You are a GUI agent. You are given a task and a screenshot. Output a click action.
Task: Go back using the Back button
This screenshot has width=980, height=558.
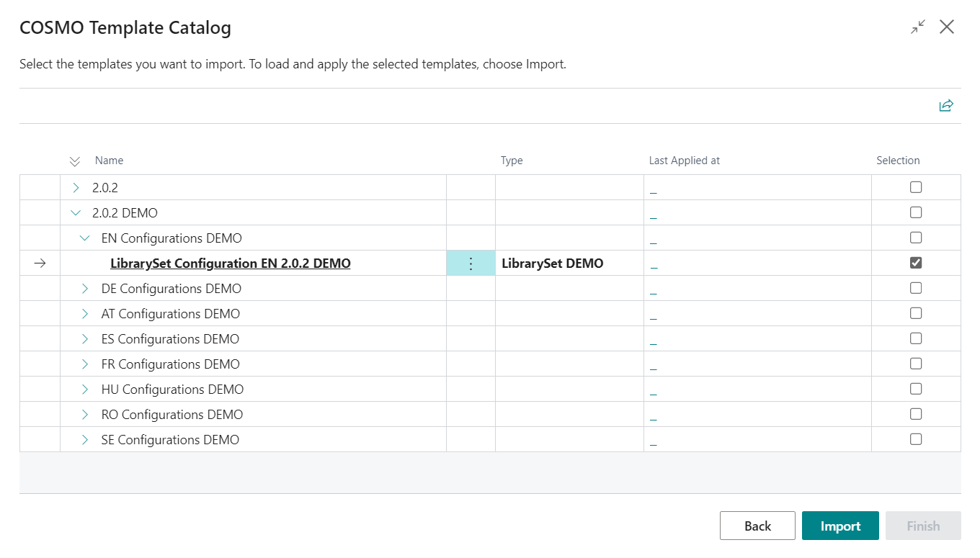coord(757,526)
